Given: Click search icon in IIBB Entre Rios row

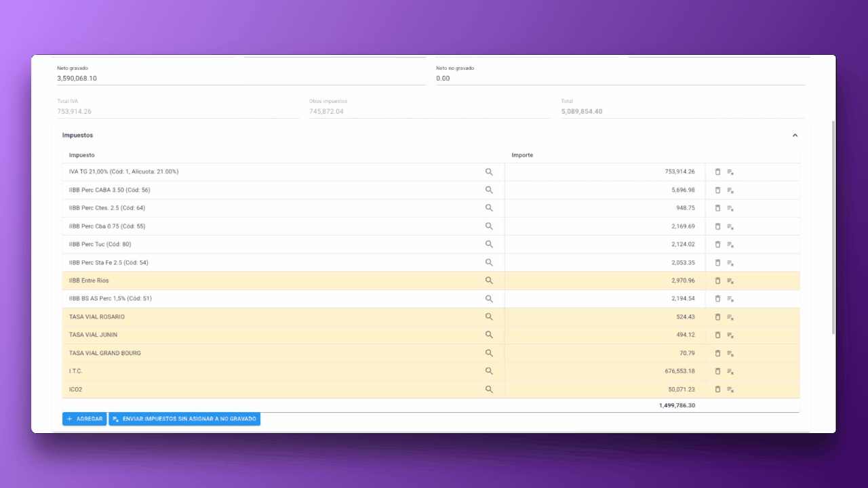Looking at the screenshot, I should [x=489, y=281].
